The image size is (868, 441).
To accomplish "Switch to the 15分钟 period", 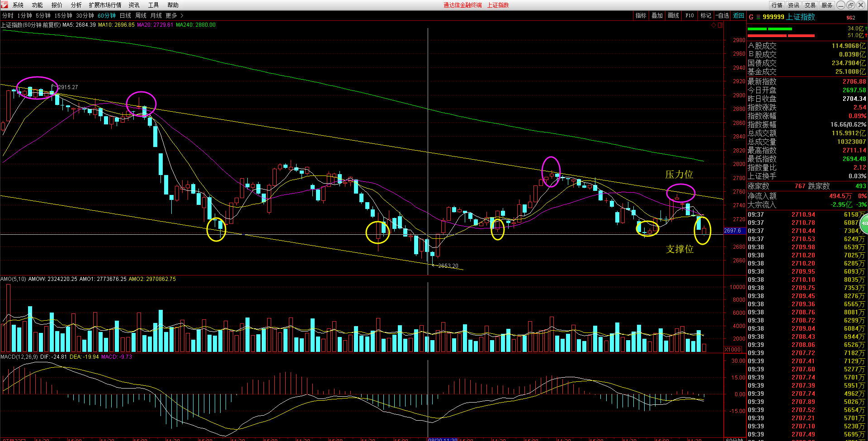I will click(x=63, y=16).
